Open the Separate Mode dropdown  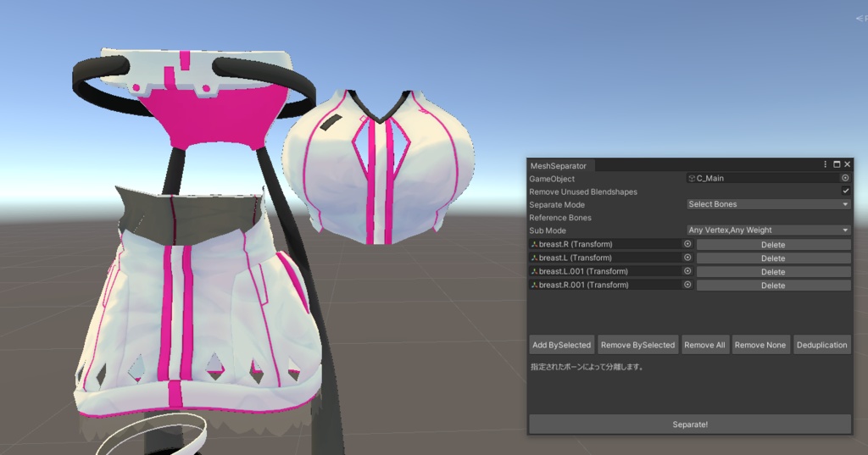tap(768, 204)
